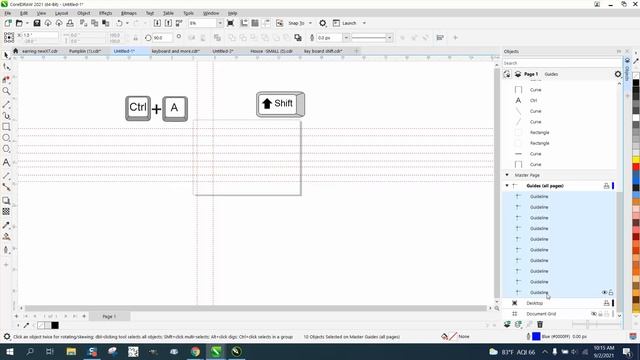
Task: Pick the red swatch in color palette
Action: pyautogui.click(x=636, y=167)
